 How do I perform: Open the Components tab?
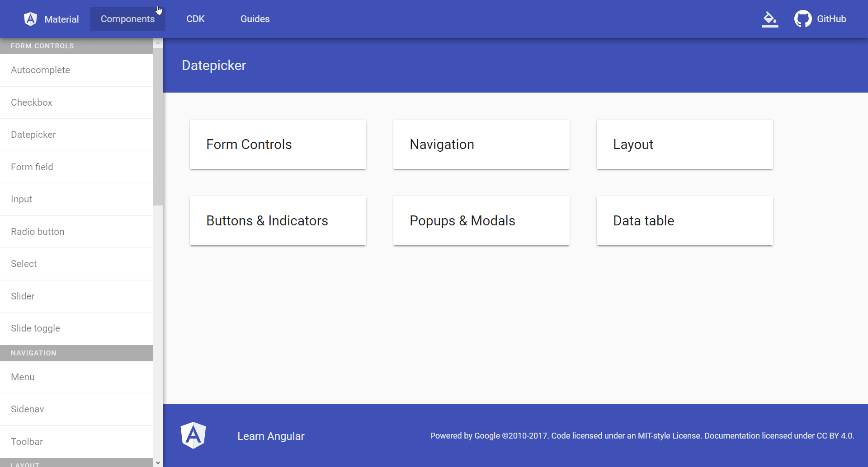[x=127, y=19]
